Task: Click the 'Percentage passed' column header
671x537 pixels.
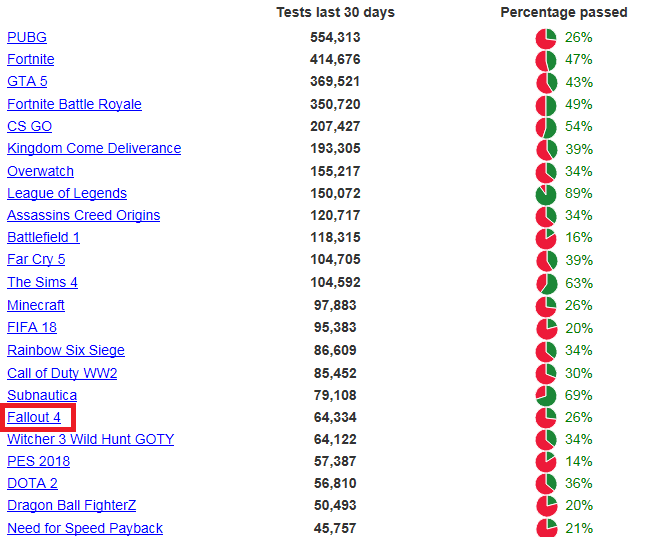Action: pos(564,12)
